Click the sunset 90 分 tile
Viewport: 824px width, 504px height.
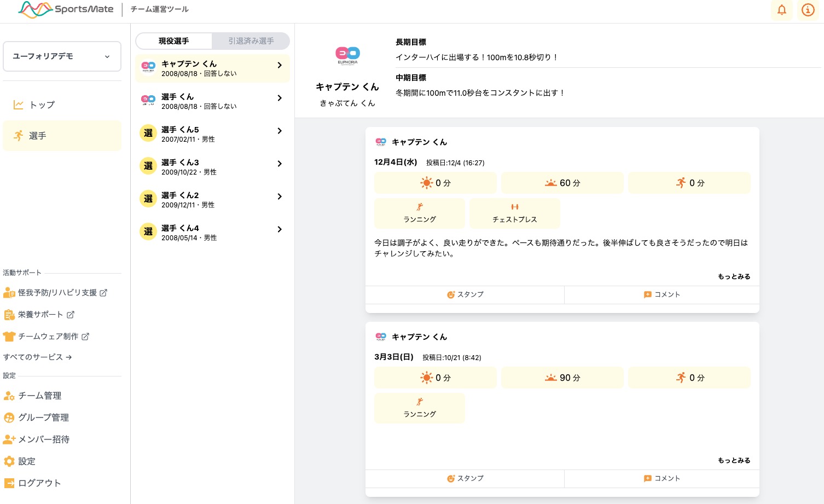562,378
